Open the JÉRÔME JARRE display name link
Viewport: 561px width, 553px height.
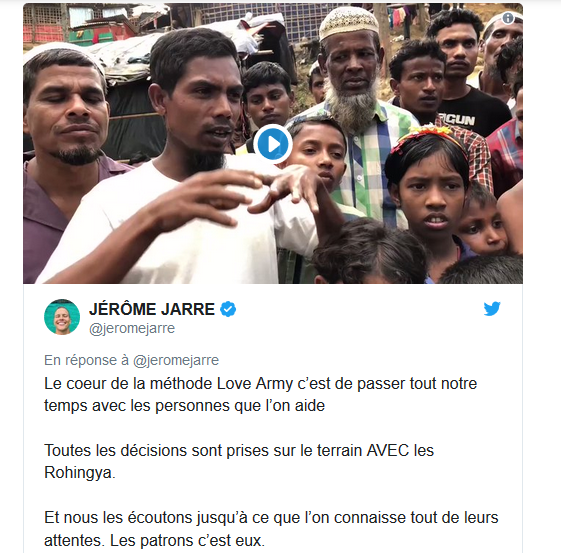tap(152, 309)
